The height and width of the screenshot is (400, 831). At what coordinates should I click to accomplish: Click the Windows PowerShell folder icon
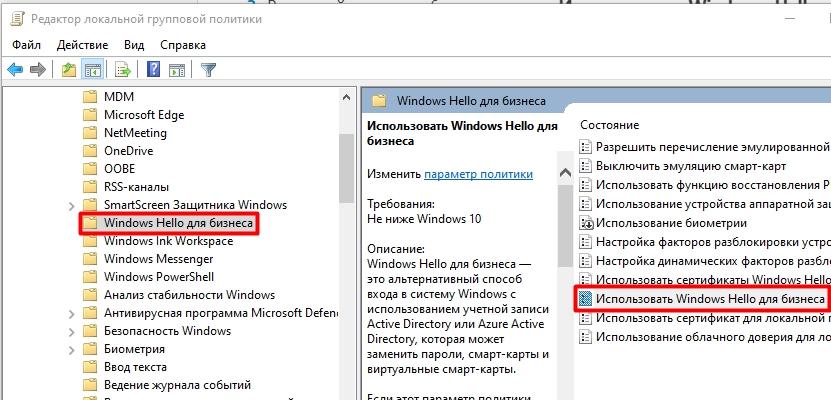[91, 277]
